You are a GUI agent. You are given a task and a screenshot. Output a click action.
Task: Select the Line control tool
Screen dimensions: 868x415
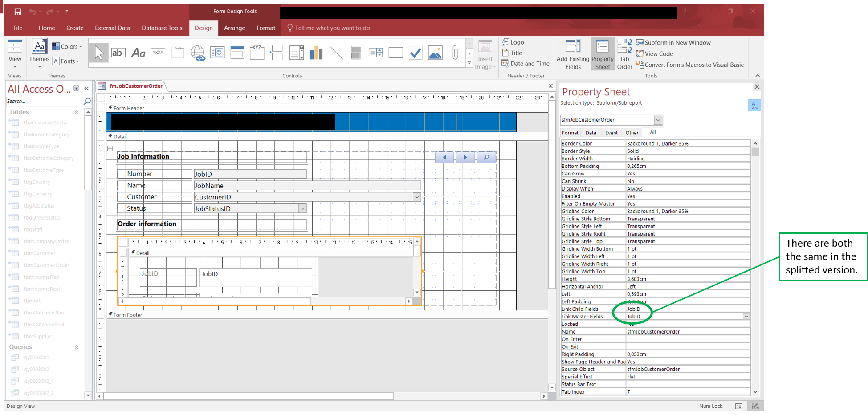pyautogui.click(x=336, y=53)
